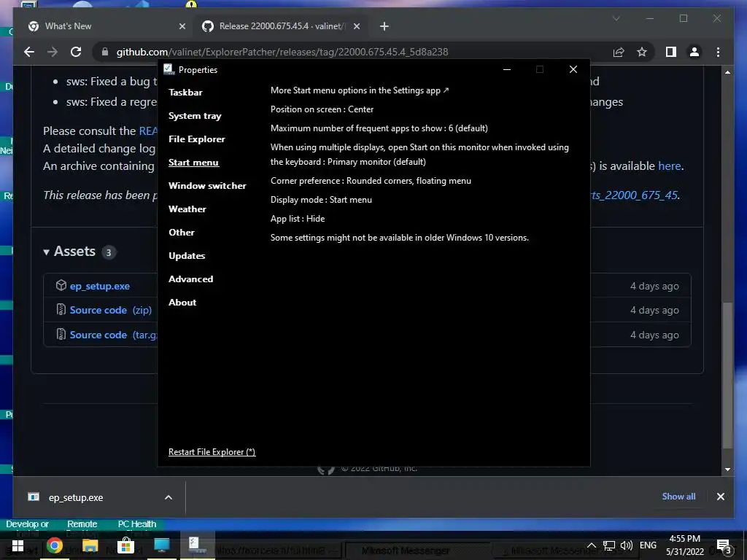The width and height of the screenshot is (747, 560).
Task: Open Chrome tab search chevron
Action: point(616,18)
